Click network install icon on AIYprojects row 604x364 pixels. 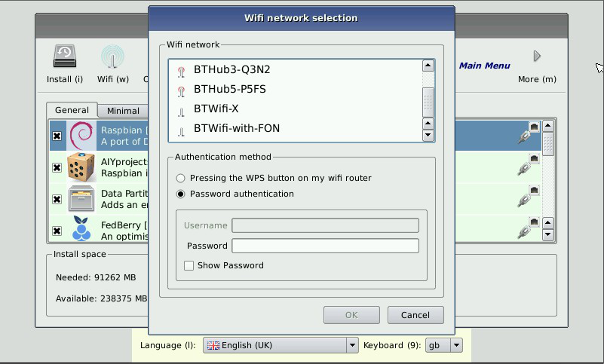pos(529,164)
